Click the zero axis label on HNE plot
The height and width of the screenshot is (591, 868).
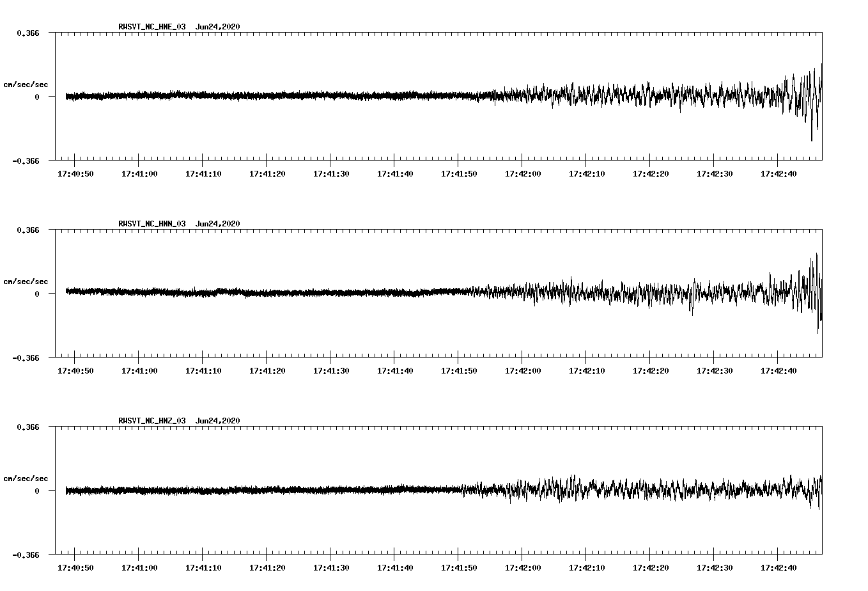[37, 97]
